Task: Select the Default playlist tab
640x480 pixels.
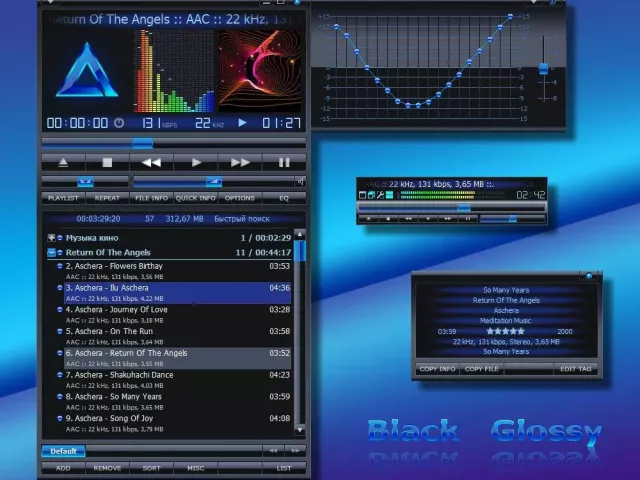Action: [63, 451]
